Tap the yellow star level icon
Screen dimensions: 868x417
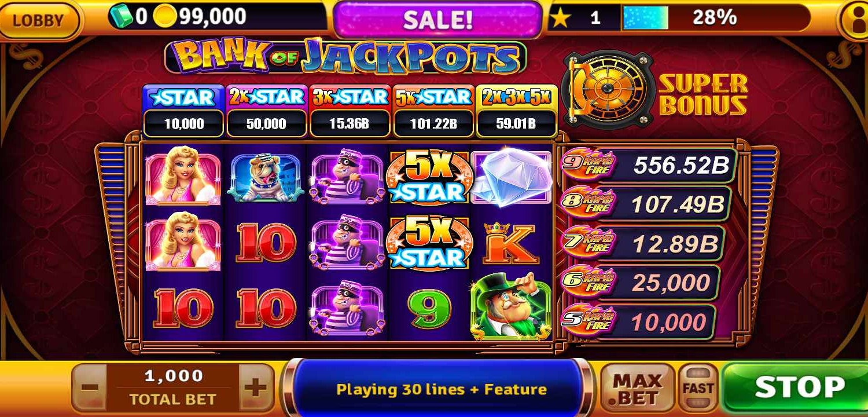click(x=560, y=19)
